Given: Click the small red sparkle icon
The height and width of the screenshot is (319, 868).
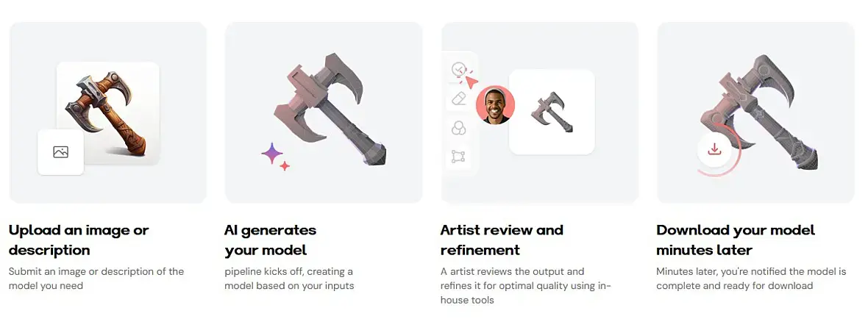Looking at the screenshot, I should coord(285,166).
